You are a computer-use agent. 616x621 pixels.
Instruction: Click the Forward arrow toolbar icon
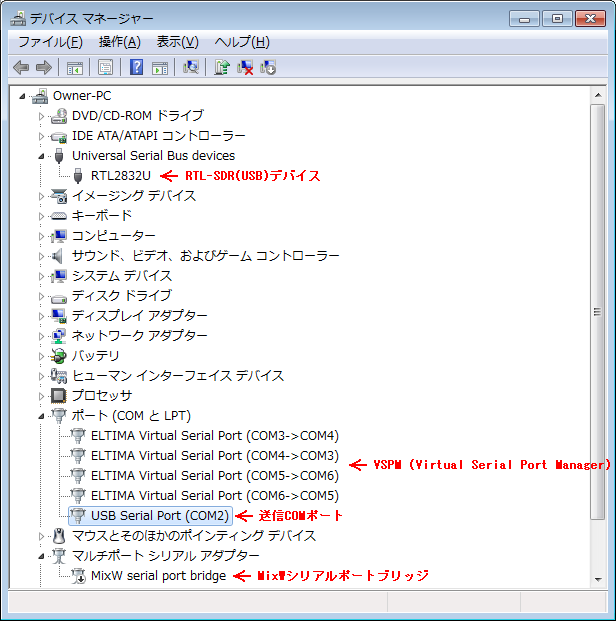tap(44, 67)
